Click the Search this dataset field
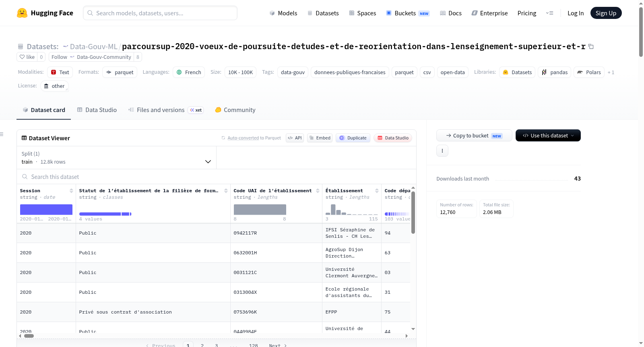The height and width of the screenshot is (347, 644). coord(217,177)
